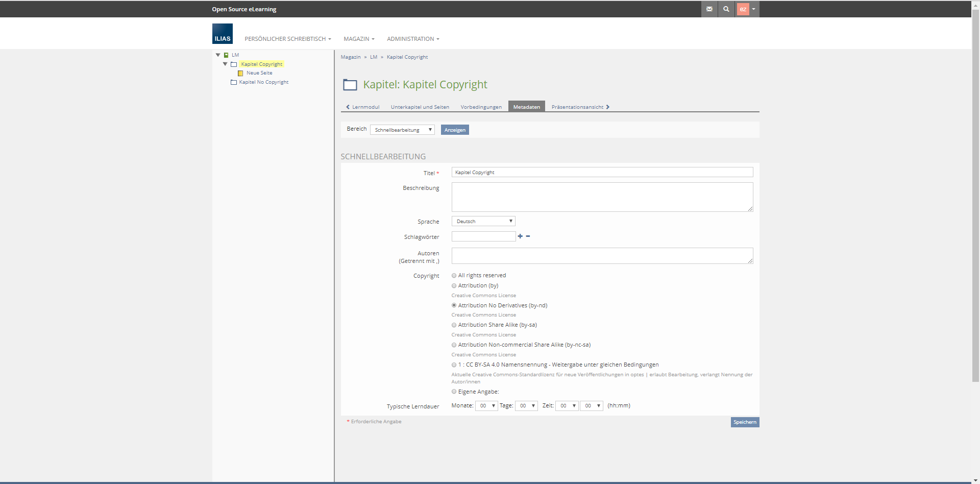Click the Anzeigen button

[454, 130]
